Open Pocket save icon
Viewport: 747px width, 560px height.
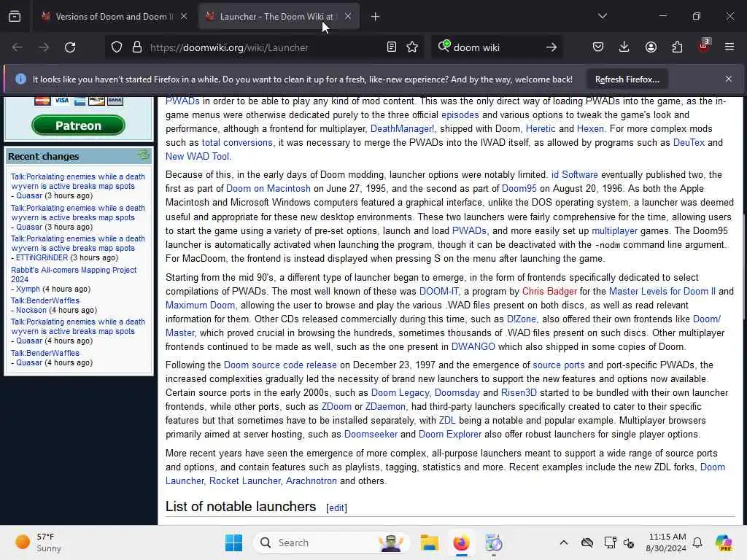(x=598, y=47)
